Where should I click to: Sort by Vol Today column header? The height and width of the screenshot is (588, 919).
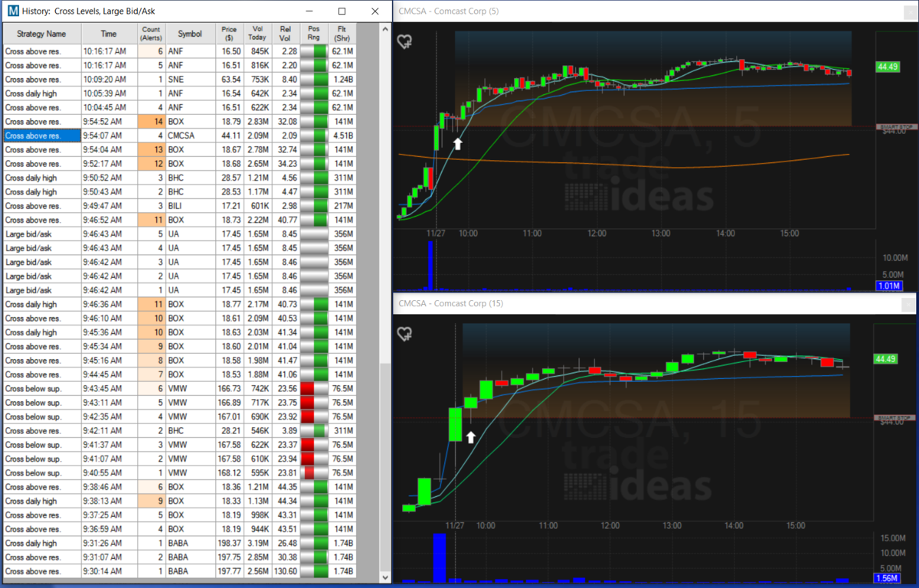coord(257,34)
